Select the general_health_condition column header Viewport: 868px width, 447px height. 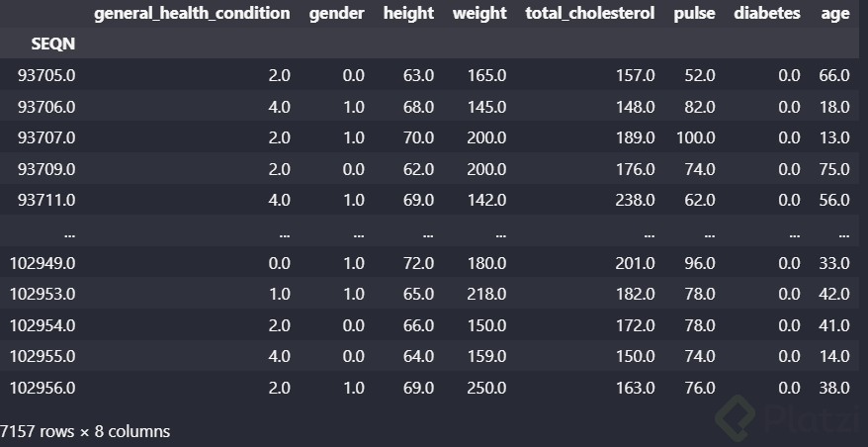tap(192, 14)
